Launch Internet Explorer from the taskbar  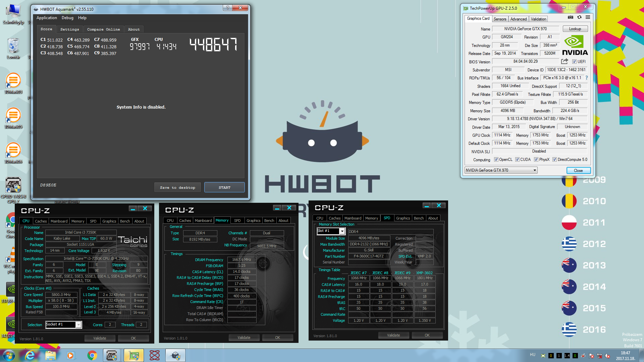30,355
